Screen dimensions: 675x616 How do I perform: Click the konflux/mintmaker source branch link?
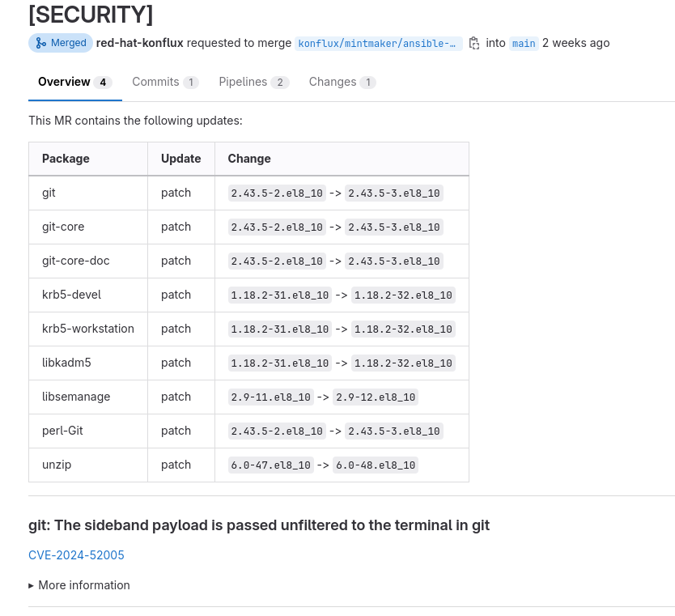(x=379, y=44)
